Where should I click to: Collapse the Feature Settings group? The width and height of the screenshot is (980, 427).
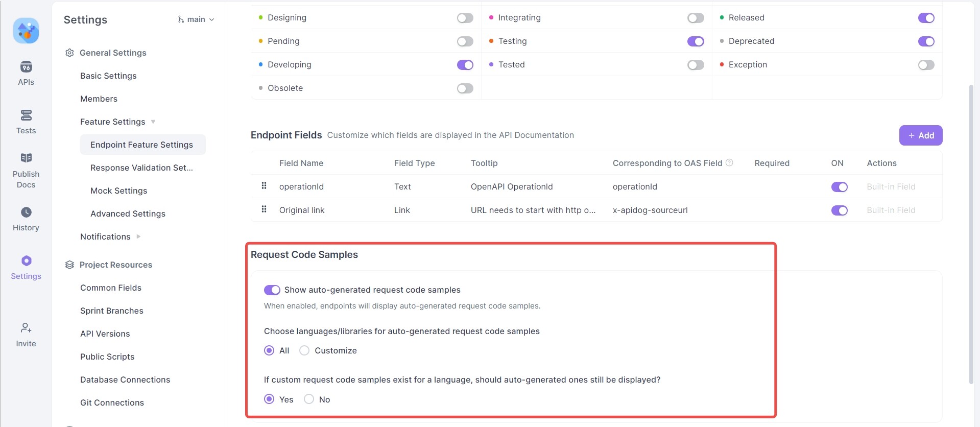click(x=153, y=122)
